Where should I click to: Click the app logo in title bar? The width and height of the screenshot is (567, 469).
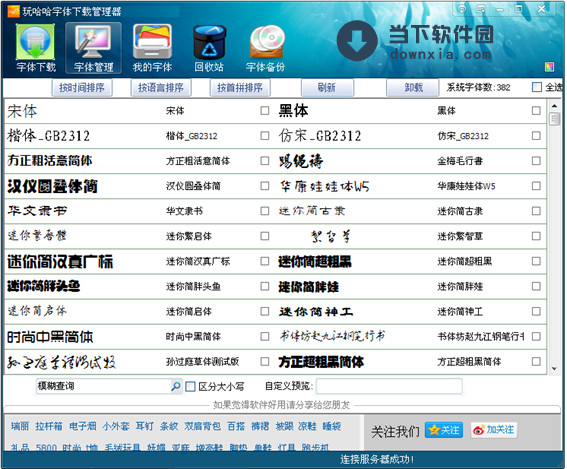(x=13, y=11)
